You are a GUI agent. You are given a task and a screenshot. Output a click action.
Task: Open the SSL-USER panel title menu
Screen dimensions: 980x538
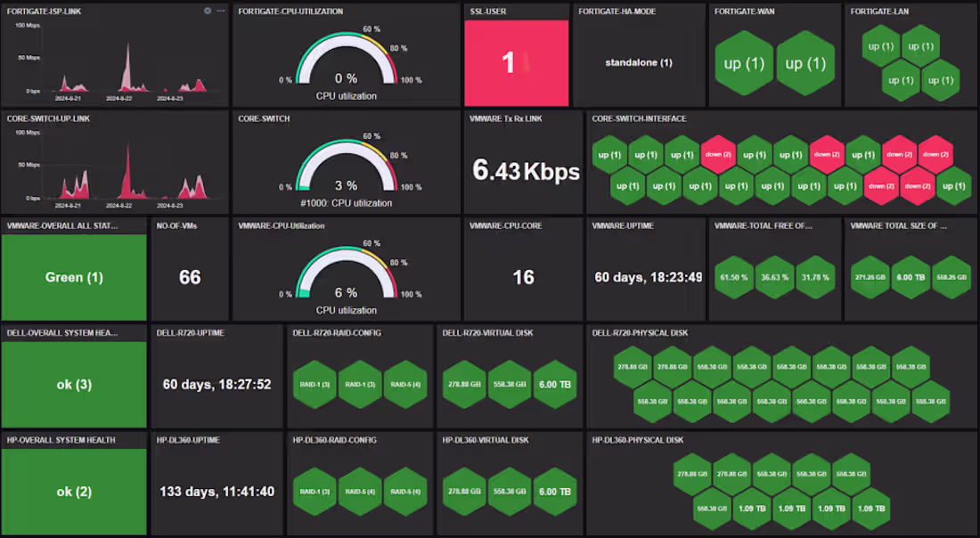coord(488,12)
